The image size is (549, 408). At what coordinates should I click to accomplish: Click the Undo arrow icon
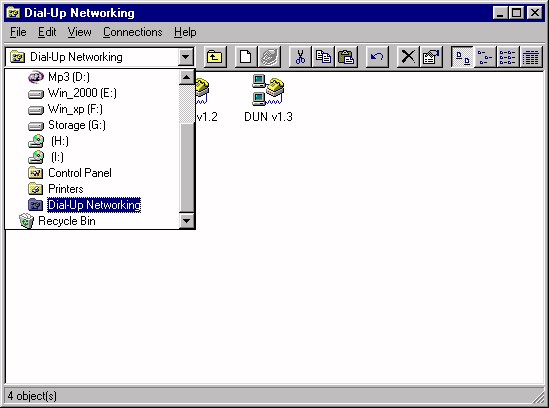[377, 57]
